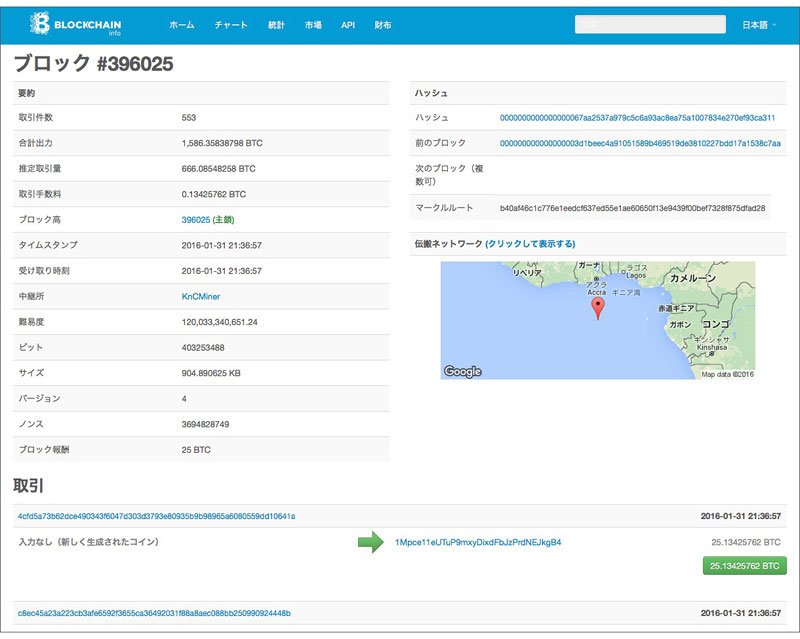Click the 入力なし（新しく生成されたコイン） text
The height and width of the screenshot is (639, 800).
[x=89, y=542]
